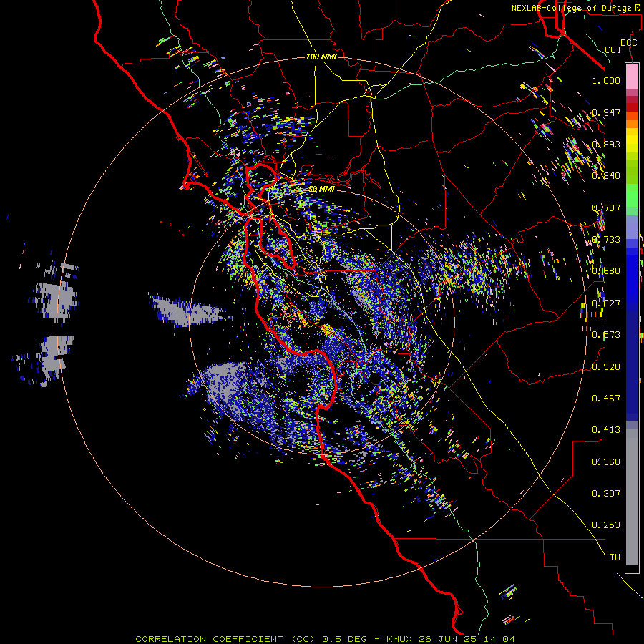Screen dimensions: 644x644
Task: Click the 100 NMI range ring label
Action: point(321,57)
